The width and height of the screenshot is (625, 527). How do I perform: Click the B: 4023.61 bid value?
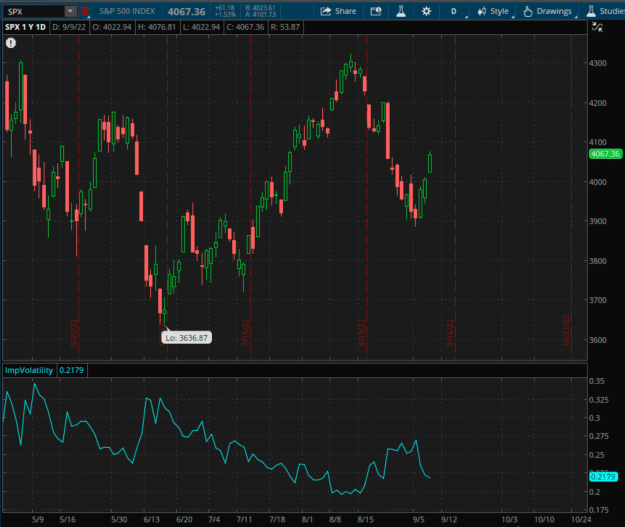(x=260, y=8)
